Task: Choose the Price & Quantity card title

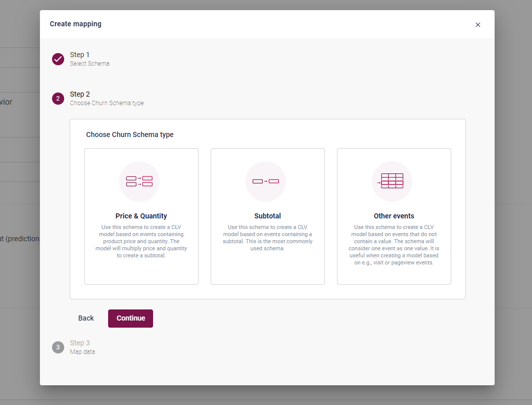Action: (x=141, y=216)
